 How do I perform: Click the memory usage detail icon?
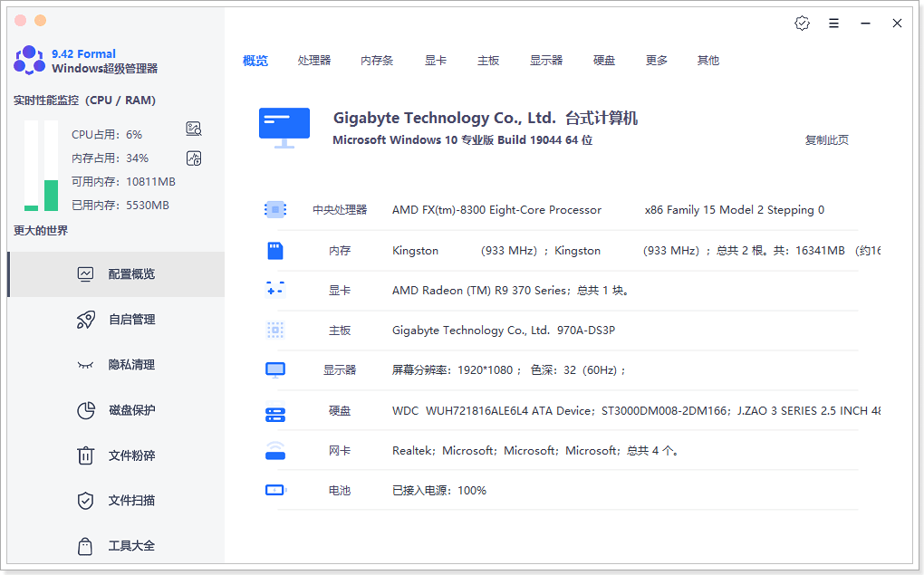tap(194, 158)
